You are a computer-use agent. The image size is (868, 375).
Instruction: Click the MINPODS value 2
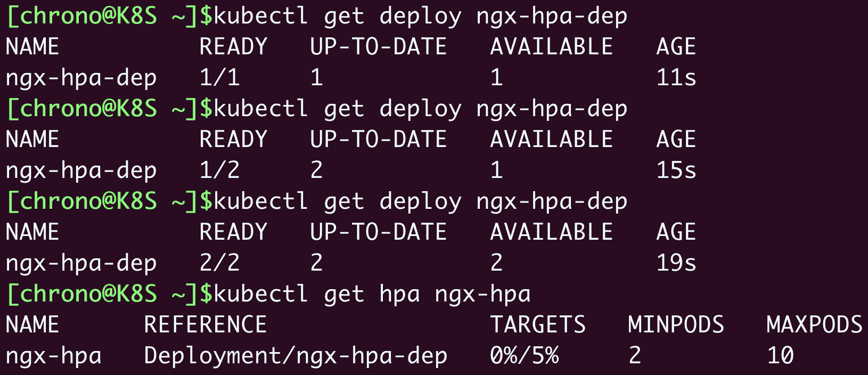point(635,356)
